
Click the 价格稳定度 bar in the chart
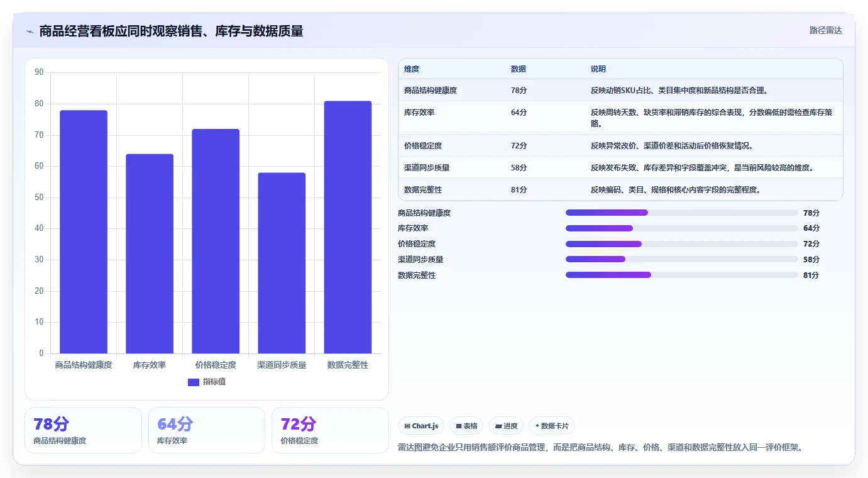point(216,242)
